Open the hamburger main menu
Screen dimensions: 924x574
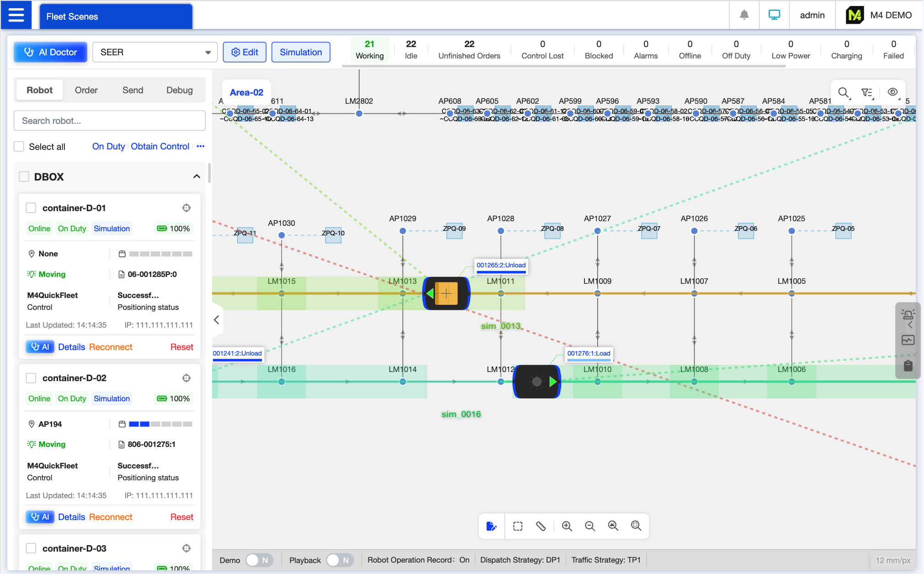point(16,15)
